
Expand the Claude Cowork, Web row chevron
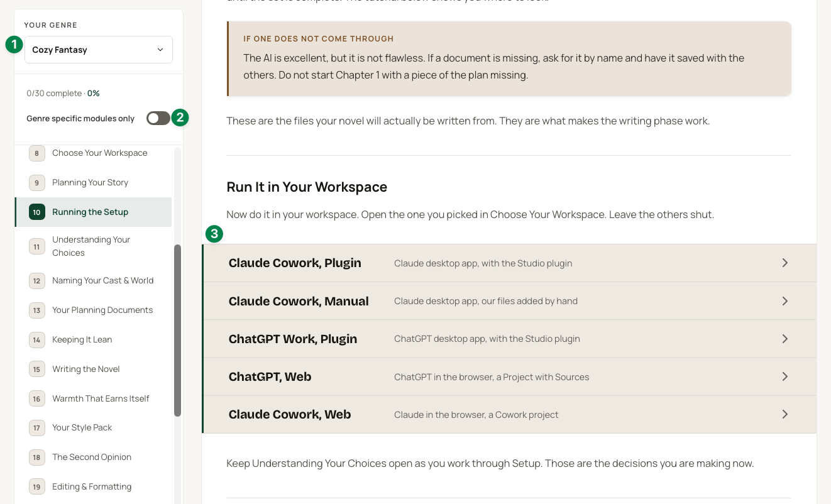(784, 414)
